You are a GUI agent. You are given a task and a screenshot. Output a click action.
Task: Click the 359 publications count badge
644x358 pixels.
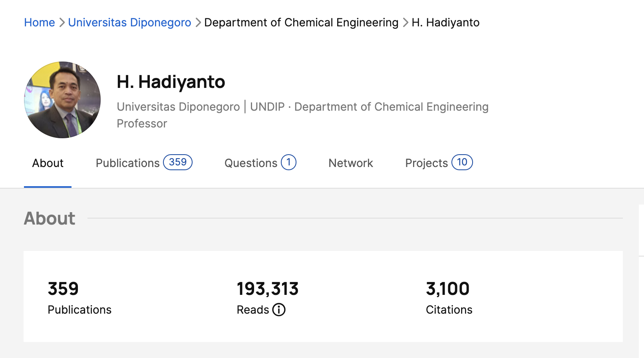click(x=178, y=162)
